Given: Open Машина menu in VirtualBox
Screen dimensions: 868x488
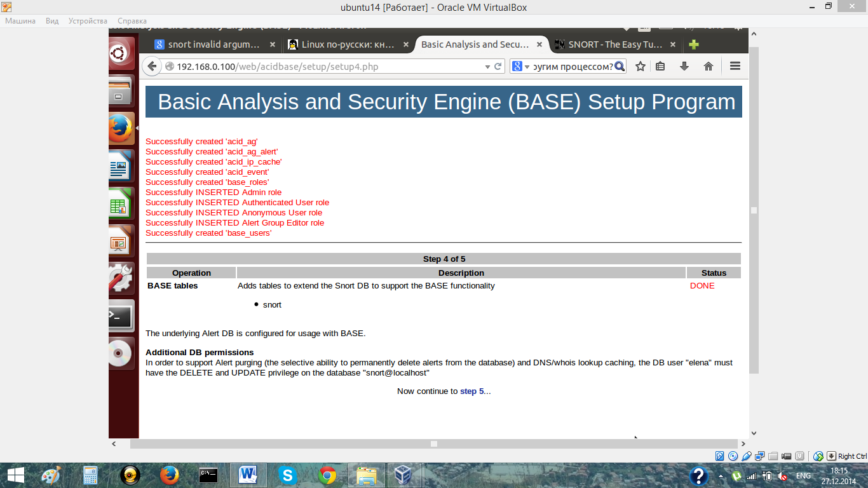Looking at the screenshot, I should [20, 21].
